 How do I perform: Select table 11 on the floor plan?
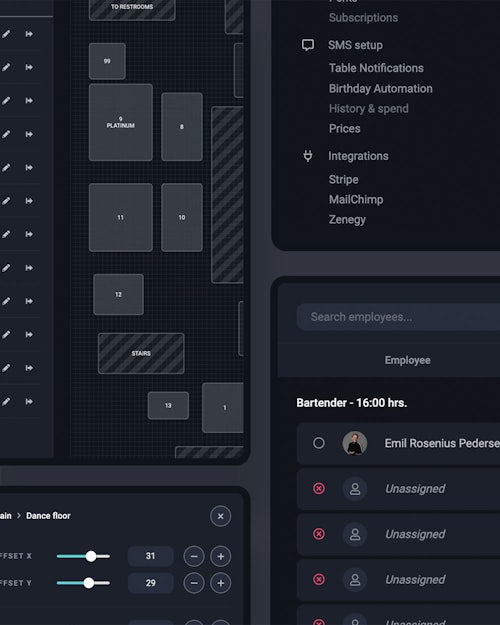[x=121, y=218]
